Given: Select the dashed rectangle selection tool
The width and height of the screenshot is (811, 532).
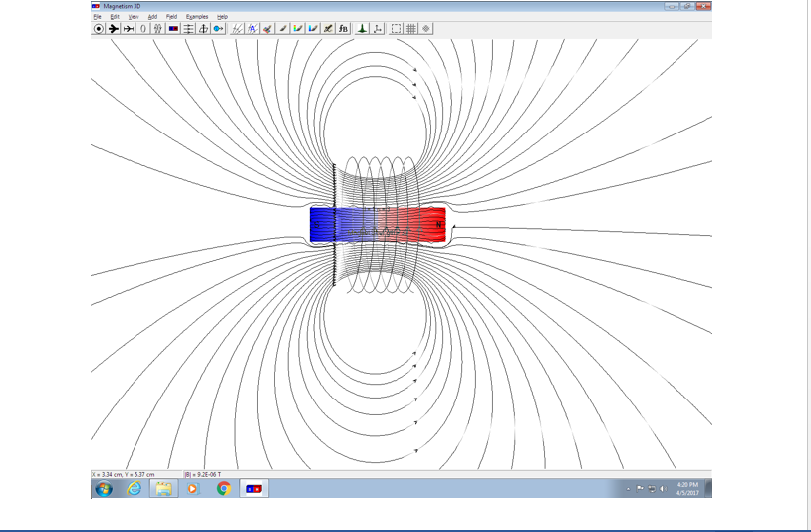Looking at the screenshot, I should click(x=396, y=29).
